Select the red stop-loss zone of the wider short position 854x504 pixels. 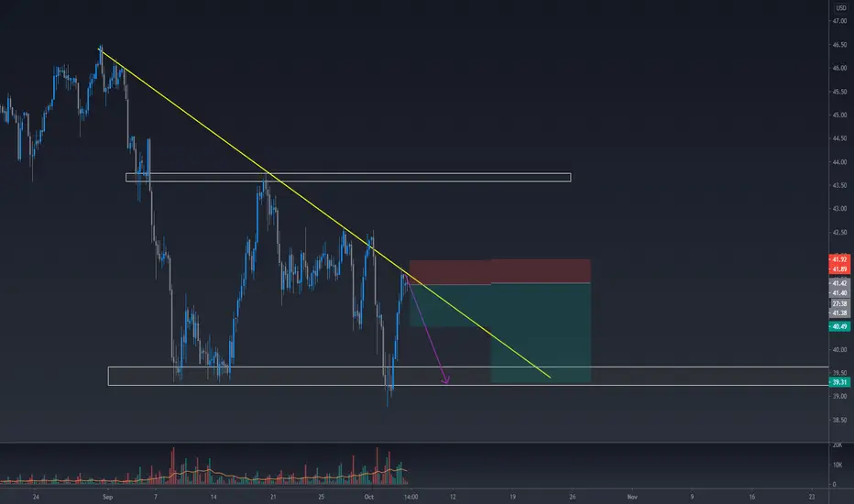(541, 271)
